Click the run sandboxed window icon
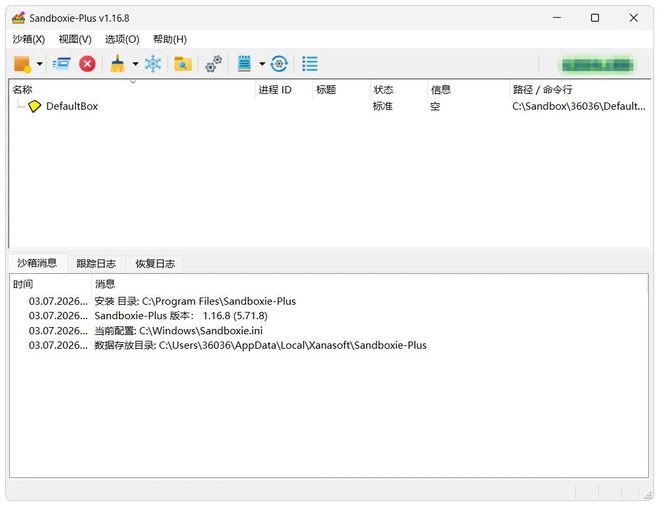This screenshot has height=507, width=660. click(x=61, y=64)
